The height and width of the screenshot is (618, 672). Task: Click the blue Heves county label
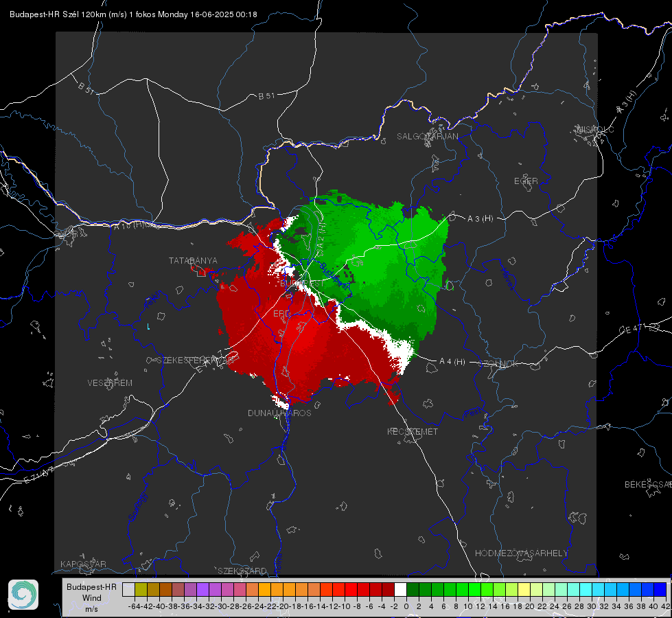tap(508, 279)
